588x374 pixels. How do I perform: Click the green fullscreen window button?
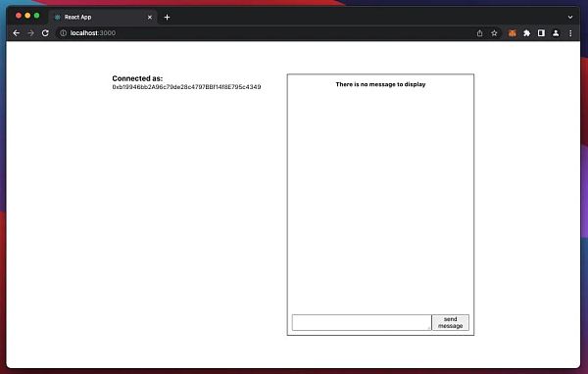point(37,16)
